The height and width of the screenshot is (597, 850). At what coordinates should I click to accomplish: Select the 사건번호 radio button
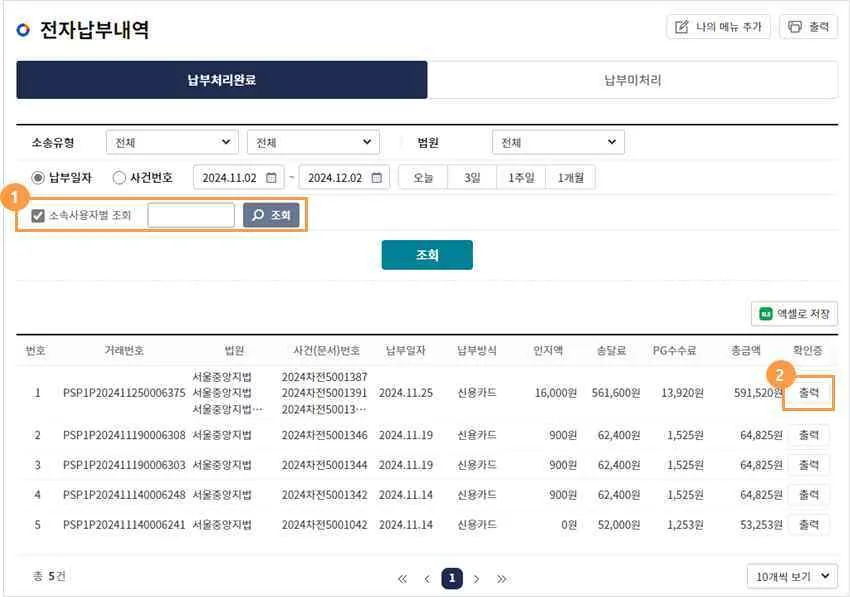point(119,177)
